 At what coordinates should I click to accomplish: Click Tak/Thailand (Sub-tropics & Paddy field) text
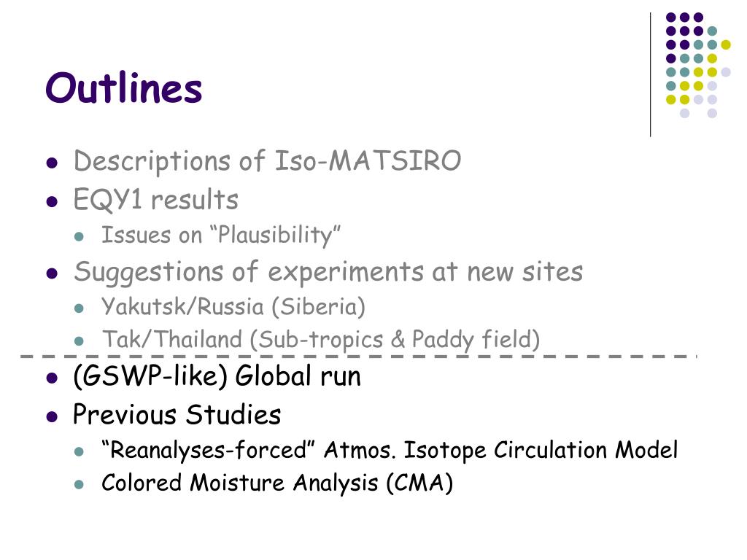coord(321,340)
